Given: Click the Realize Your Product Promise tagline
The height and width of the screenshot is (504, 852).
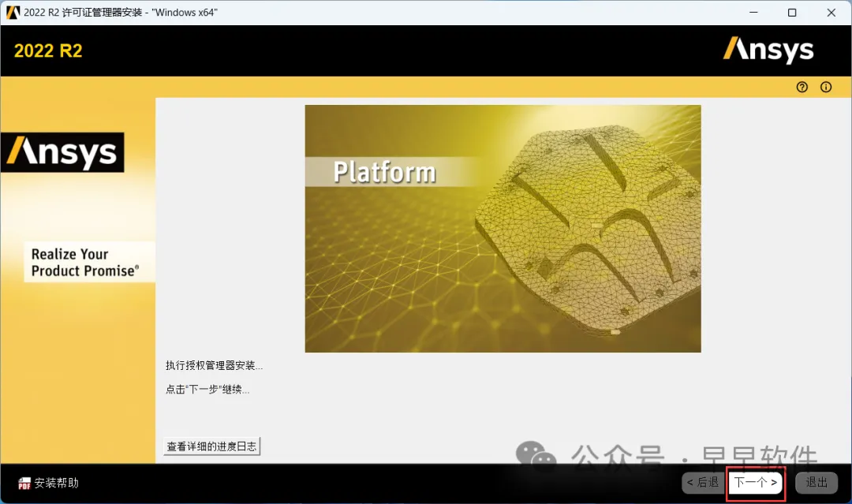Looking at the screenshot, I should pyautogui.click(x=85, y=263).
